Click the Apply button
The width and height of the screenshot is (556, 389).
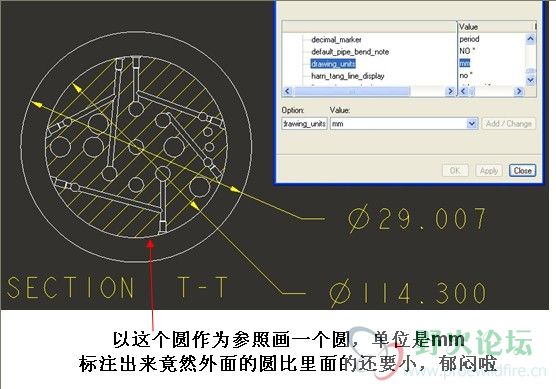[x=489, y=171]
